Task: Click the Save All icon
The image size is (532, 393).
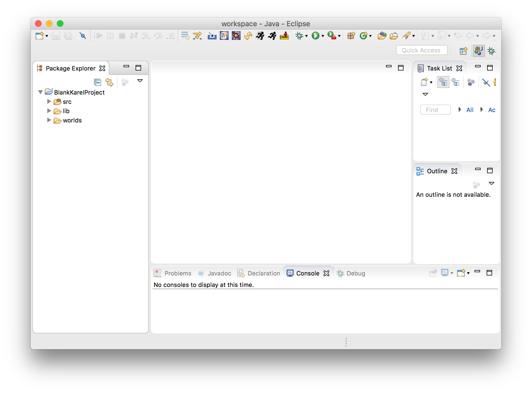Action: click(68, 36)
